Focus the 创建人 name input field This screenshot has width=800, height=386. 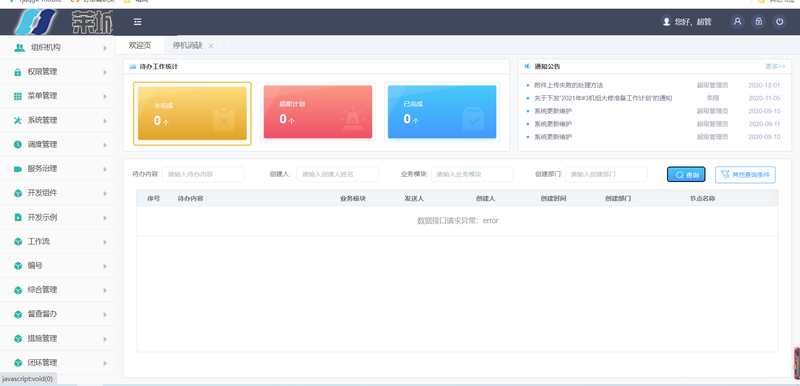pos(337,174)
